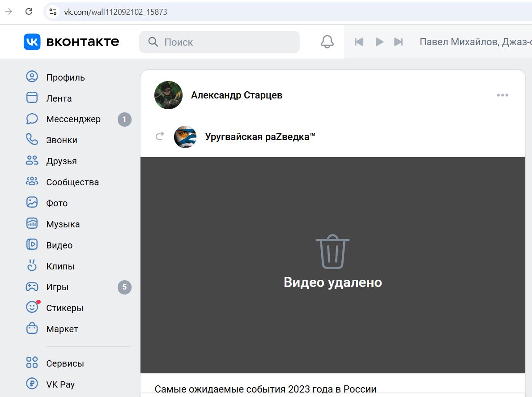The width and height of the screenshot is (532, 397).
Task: Skip to previous track
Action: coord(359,42)
